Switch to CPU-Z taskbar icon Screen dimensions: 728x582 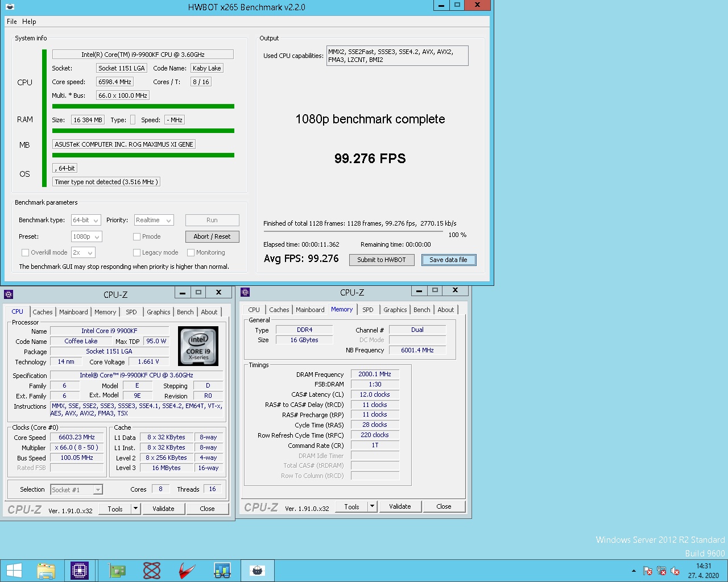pyautogui.click(x=79, y=571)
